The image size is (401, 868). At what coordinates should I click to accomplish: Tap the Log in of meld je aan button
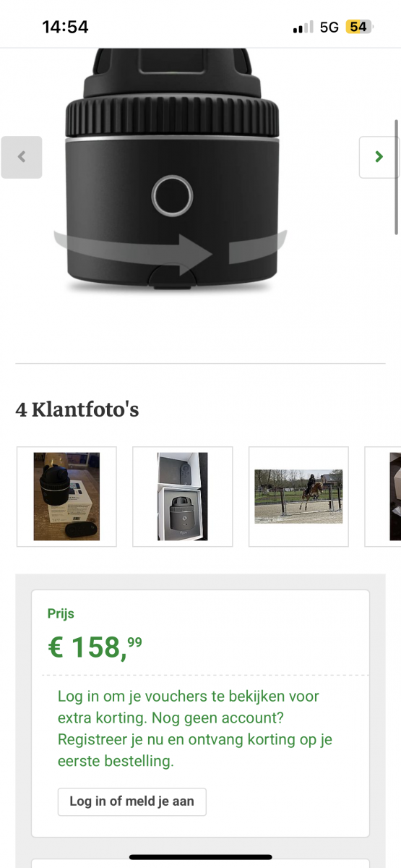click(x=132, y=801)
